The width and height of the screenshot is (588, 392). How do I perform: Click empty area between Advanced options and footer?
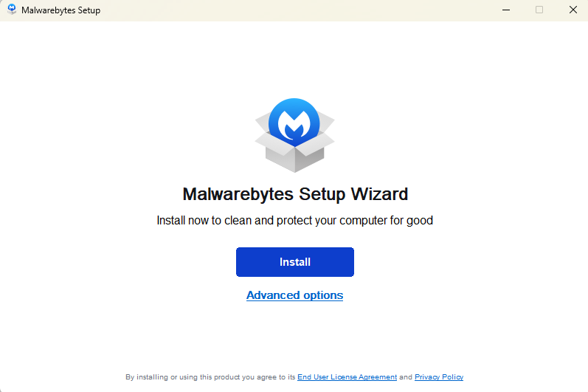coord(294,336)
